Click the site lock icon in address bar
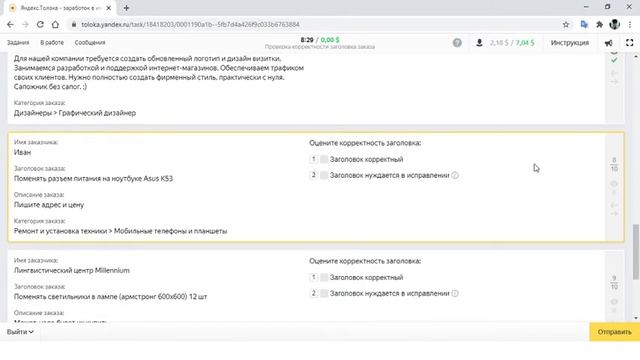Image resolution: width=640 pixels, height=360 pixels. click(x=74, y=24)
